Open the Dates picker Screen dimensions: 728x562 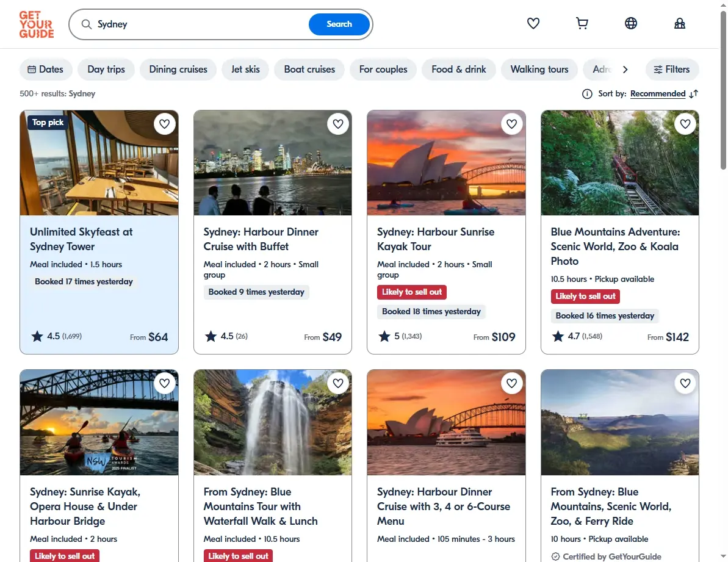coord(46,69)
